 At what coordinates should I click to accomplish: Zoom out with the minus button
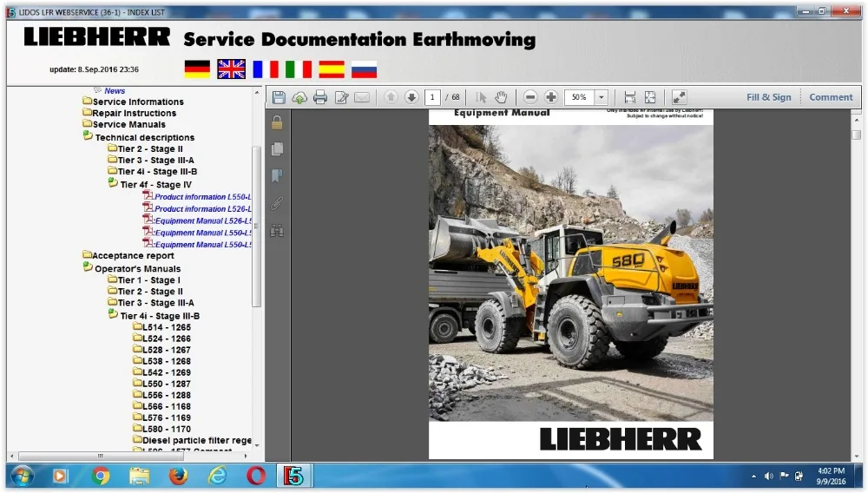(530, 97)
